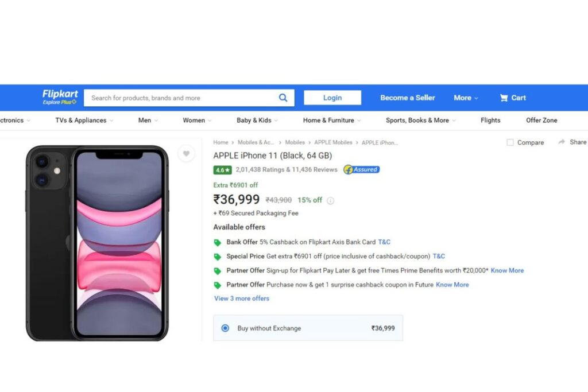
Task: Add iPhone to wishlist with heart icon
Action: coord(186,154)
